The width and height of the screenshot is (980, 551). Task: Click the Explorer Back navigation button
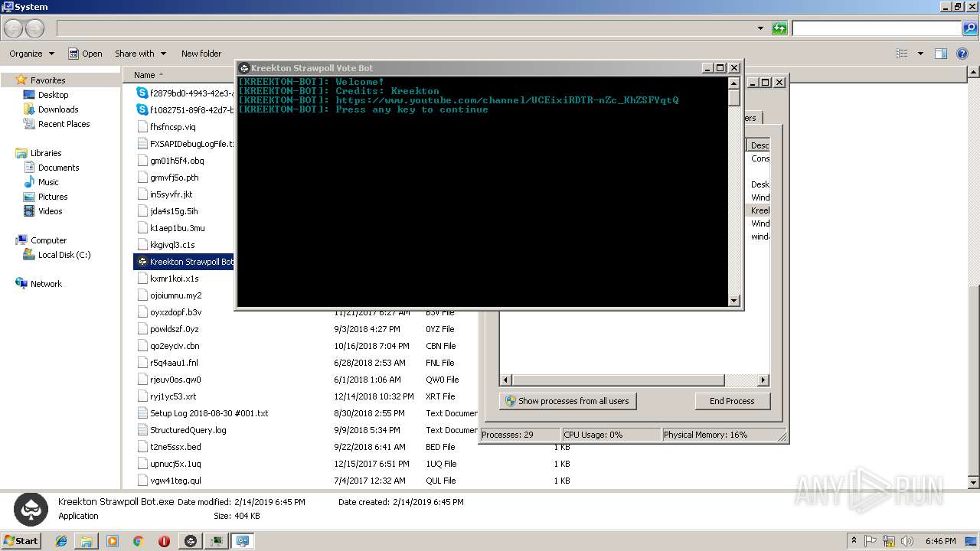click(13, 29)
